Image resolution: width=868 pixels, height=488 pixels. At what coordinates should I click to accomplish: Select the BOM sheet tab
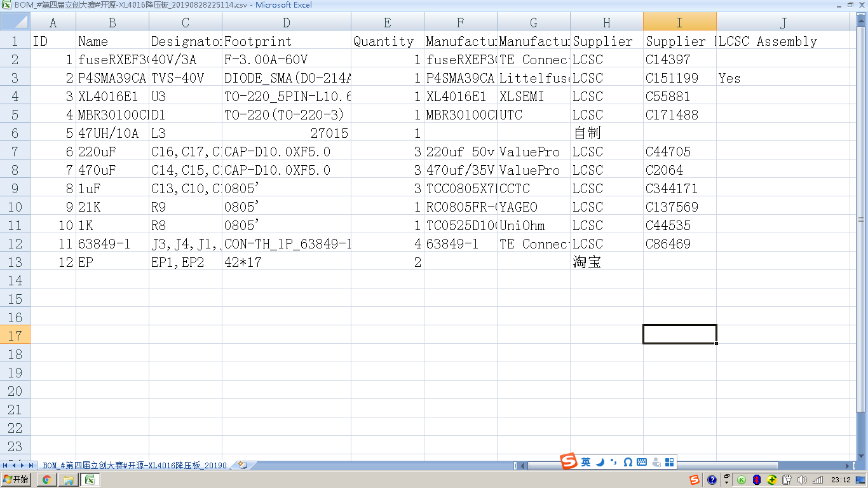[135, 465]
